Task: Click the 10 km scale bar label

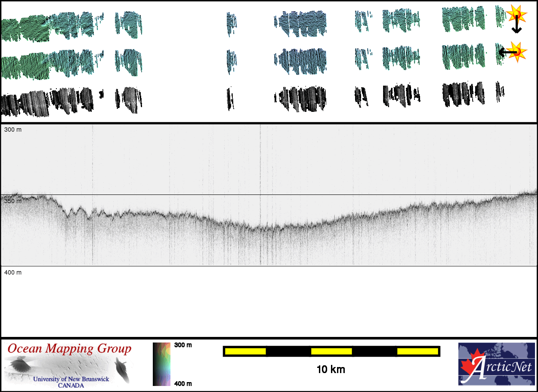Action: coord(331,369)
